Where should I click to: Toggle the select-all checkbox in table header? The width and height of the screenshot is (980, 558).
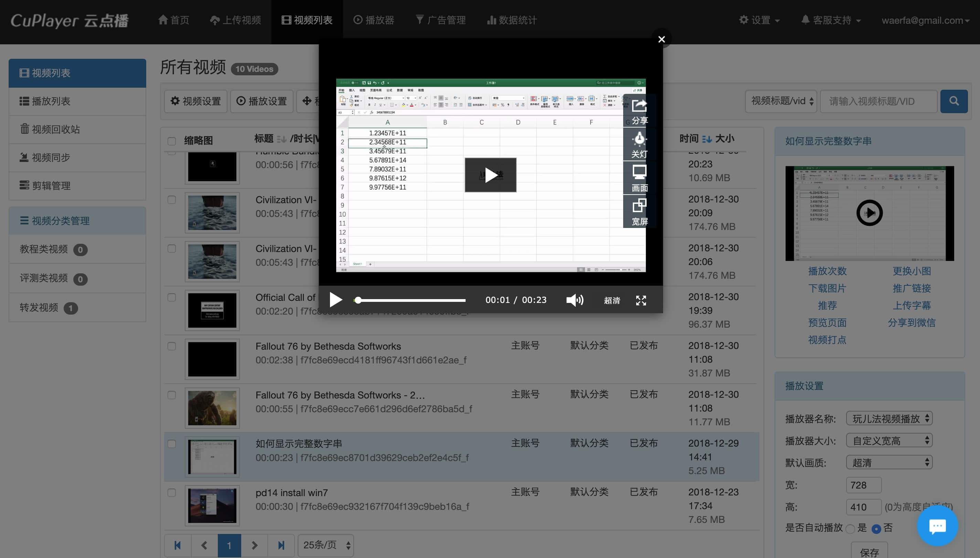point(171,141)
